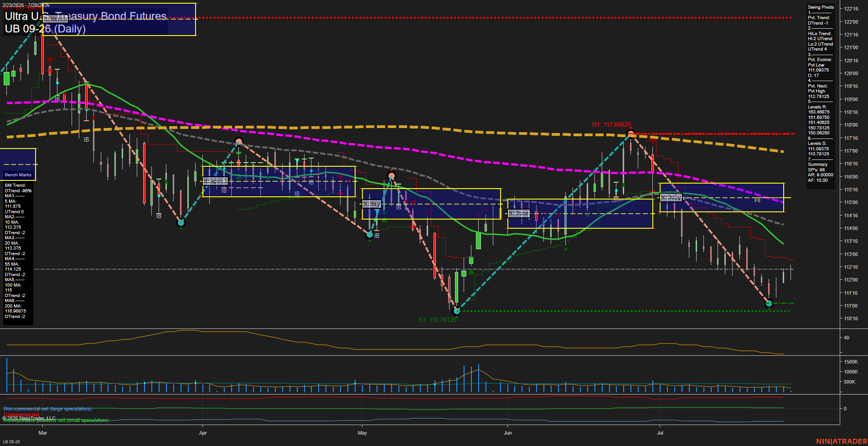Screen dimensions: 868x446
Task: Click the 118'00 price axis label
Action: point(851,125)
